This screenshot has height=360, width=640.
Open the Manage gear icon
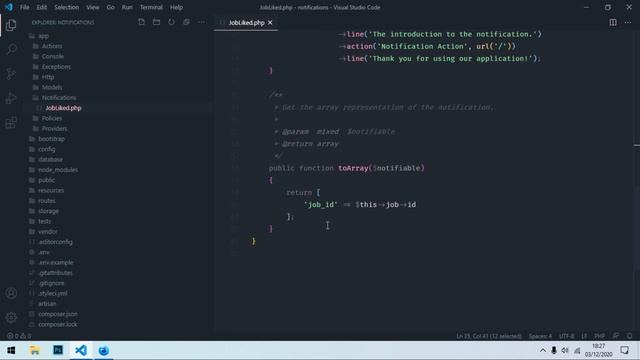point(11,317)
